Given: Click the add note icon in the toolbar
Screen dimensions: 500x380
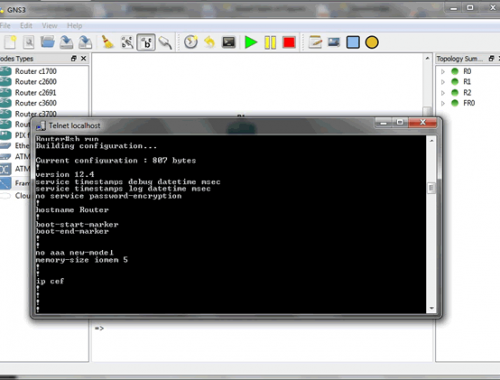Looking at the screenshot, I should click(x=315, y=42).
